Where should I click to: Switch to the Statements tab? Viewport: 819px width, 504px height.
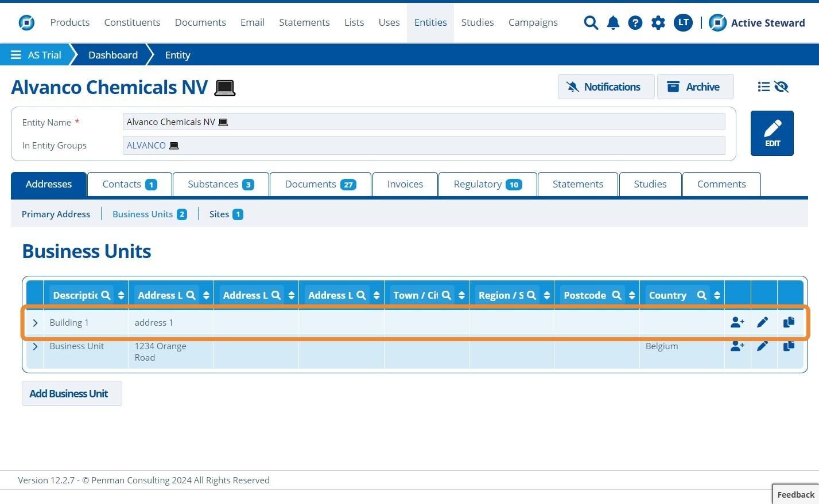point(578,184)
